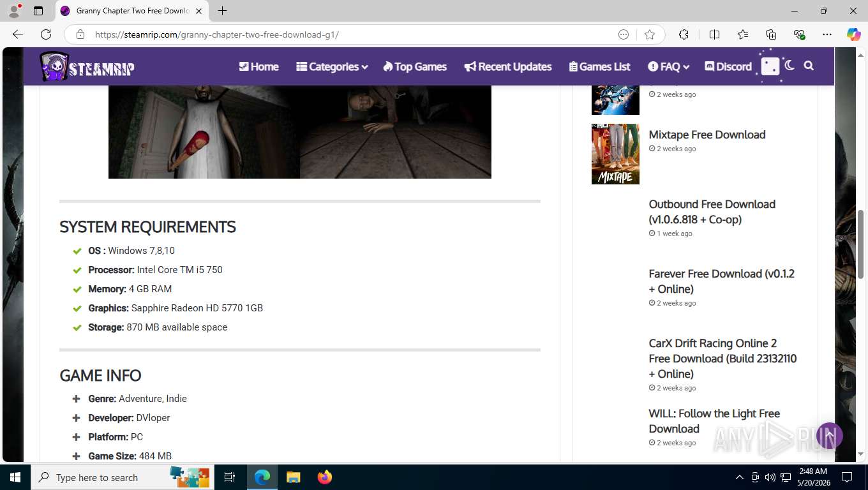
Task: Open the volume control
Action: coord(770,477)
